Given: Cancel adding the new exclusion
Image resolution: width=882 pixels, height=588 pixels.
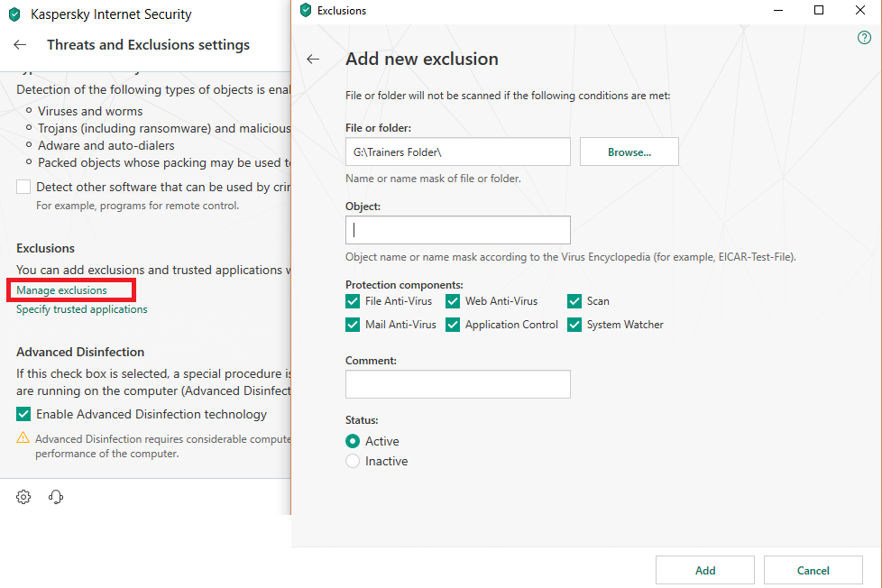Looking at the screenshot, I should (x=813, y=571).
